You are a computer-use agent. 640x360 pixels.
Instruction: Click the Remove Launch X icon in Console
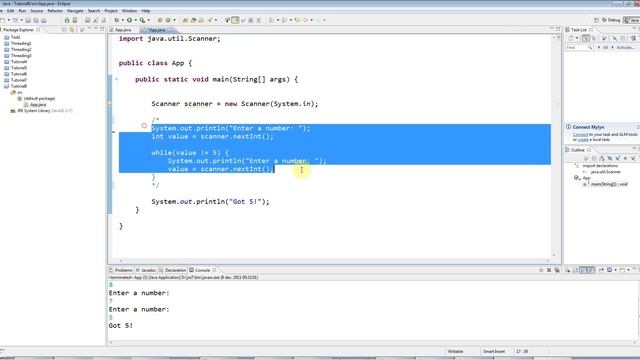click(549, 270)
